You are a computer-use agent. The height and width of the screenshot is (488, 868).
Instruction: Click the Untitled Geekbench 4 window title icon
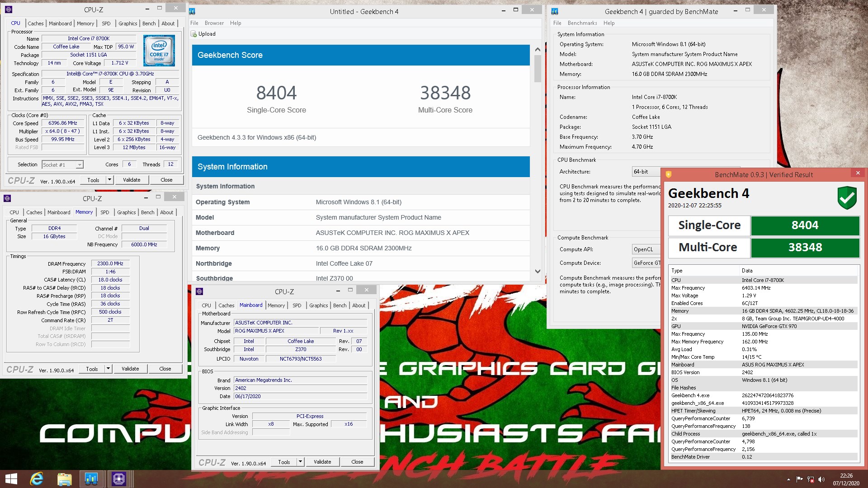coord(192,11)
